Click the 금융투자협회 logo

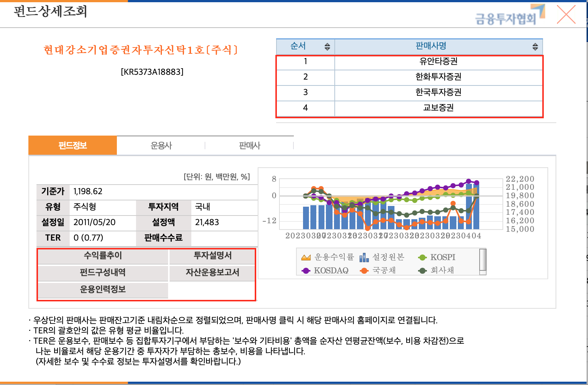[x=509, y=15]
